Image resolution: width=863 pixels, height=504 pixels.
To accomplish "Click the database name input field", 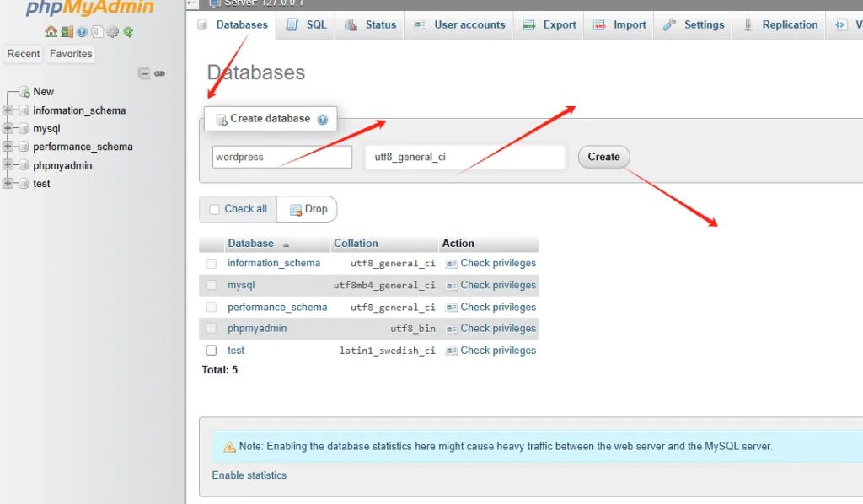I will [x=281, y=157].
